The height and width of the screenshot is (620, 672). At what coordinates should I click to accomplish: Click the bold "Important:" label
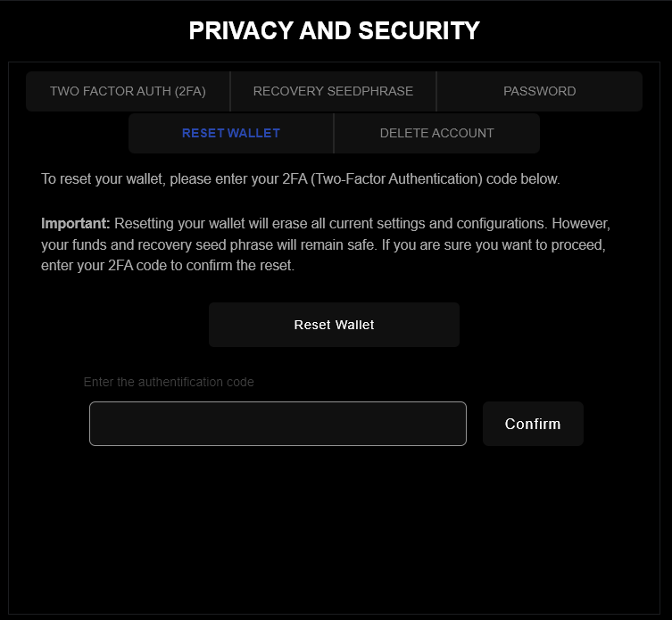click(75, 222)
